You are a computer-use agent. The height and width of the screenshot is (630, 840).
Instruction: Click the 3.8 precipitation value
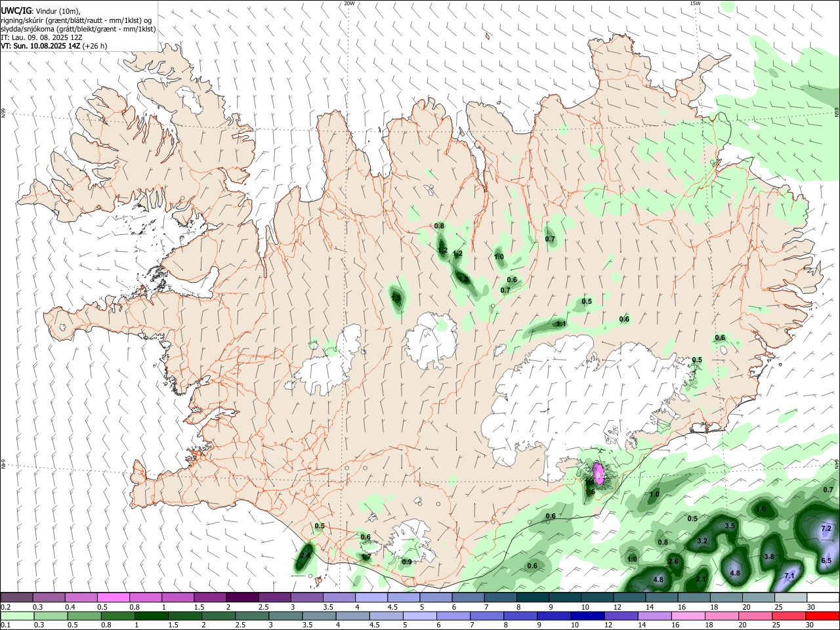(x=769, y=557)
